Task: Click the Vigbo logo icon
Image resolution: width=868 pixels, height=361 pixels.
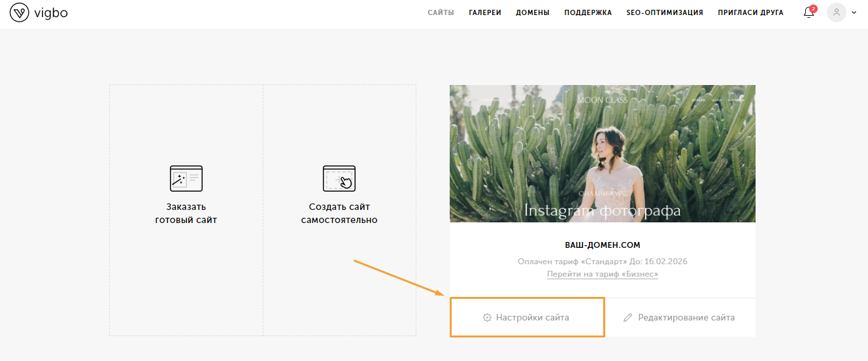Action: pyautogui.click(x=18, y=12)
